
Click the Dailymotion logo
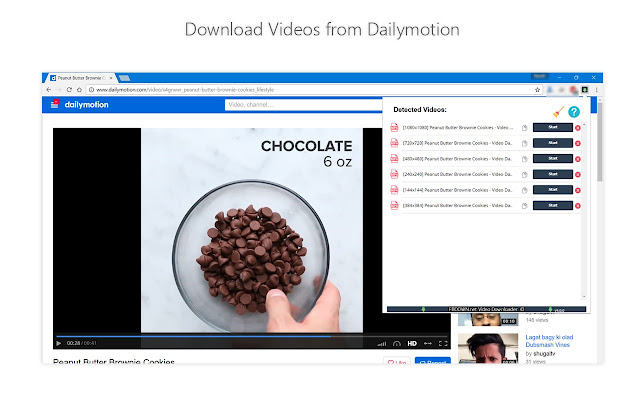[87, 104]
